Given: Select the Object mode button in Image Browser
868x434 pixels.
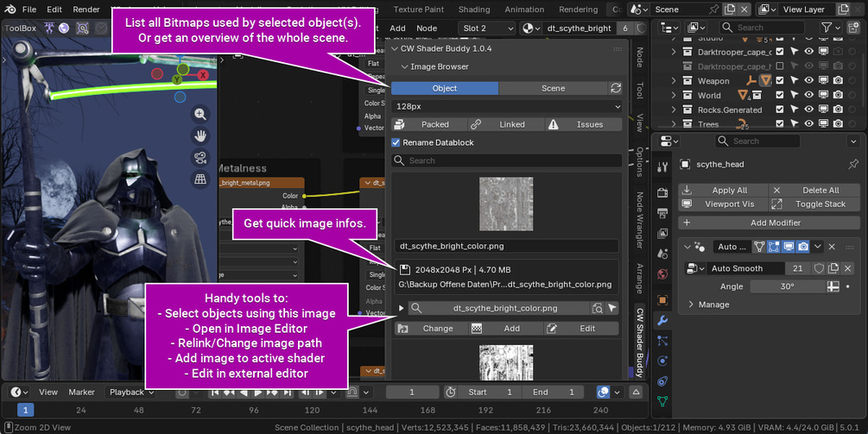Looking at the screenshot, I should click(x=445, y=89).
